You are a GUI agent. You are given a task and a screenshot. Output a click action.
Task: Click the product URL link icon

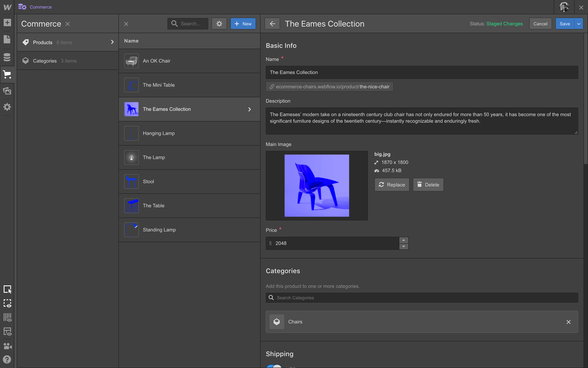coord(272,87)
